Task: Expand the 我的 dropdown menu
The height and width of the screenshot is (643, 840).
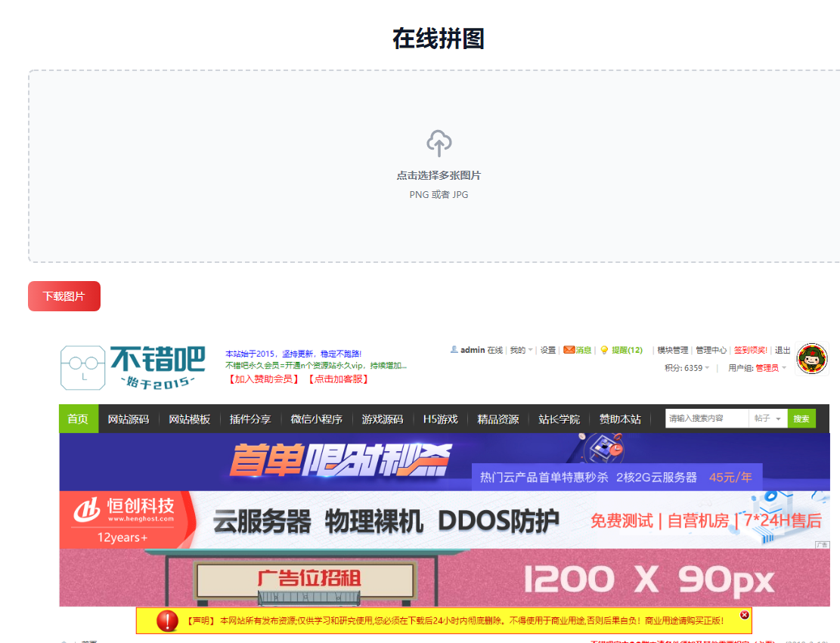Action: pos(521,350)
